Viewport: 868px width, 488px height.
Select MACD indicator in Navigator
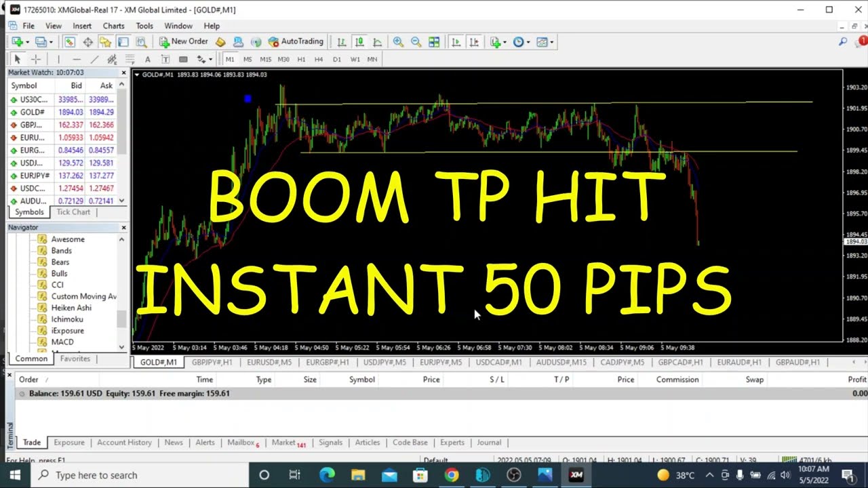(62, 342)
